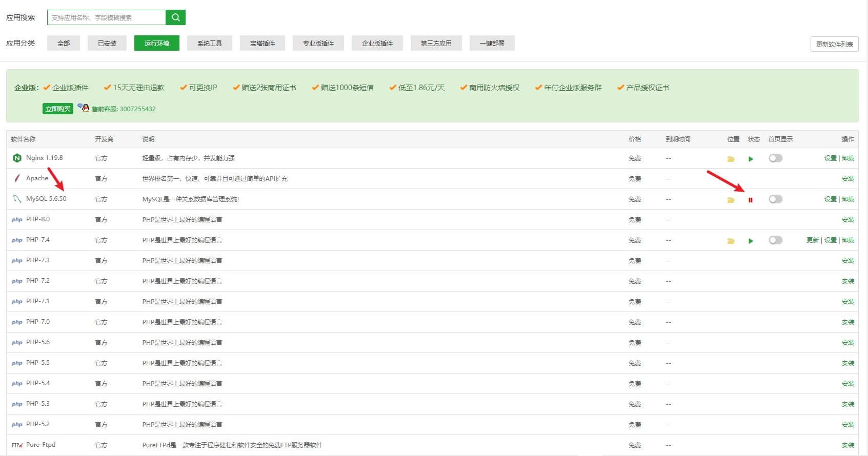This screenshot has width=868, height=456.
Task: Select the 一键部署 category tab
Action: 492,43
